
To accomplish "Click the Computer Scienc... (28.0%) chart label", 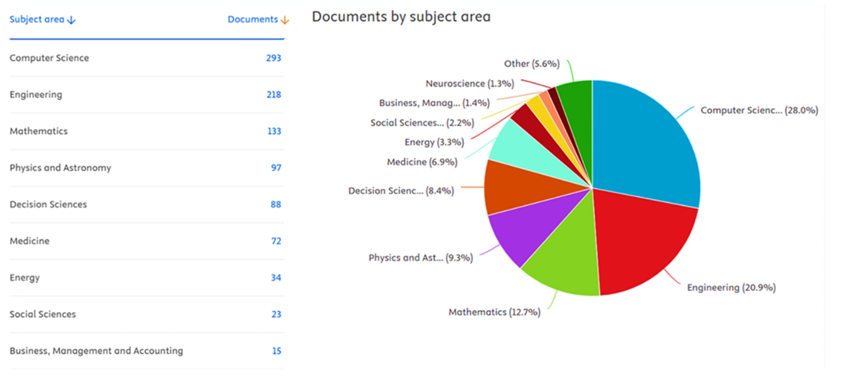I will click(759, 110).
